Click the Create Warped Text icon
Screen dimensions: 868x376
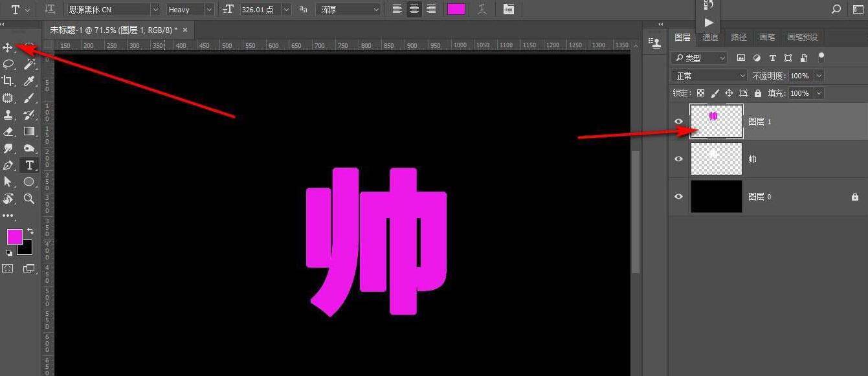point(482,9)
